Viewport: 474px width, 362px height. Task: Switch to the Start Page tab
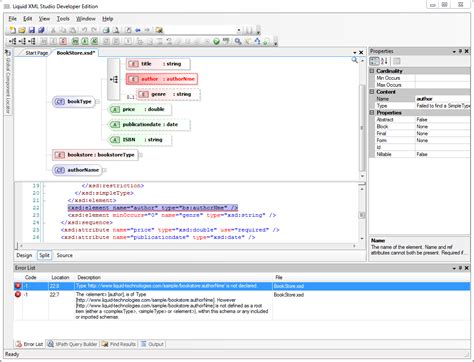pos(36,53)
